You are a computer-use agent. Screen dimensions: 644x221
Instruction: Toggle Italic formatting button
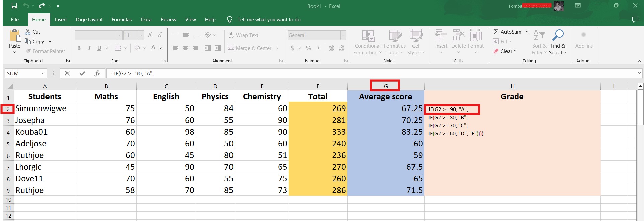pyautogui.click(x=89, y=48)
